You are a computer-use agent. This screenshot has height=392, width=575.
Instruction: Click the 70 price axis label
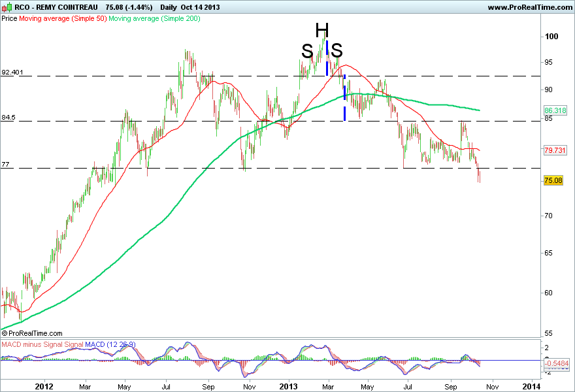548,216
